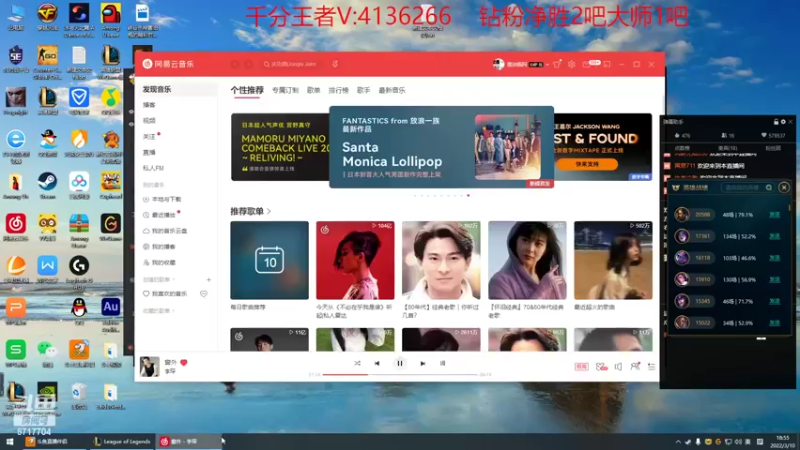Open 发现音乐 in sidebar
Image resolution: width=800 pixels, height=450 pixels.
click(177, 89)
